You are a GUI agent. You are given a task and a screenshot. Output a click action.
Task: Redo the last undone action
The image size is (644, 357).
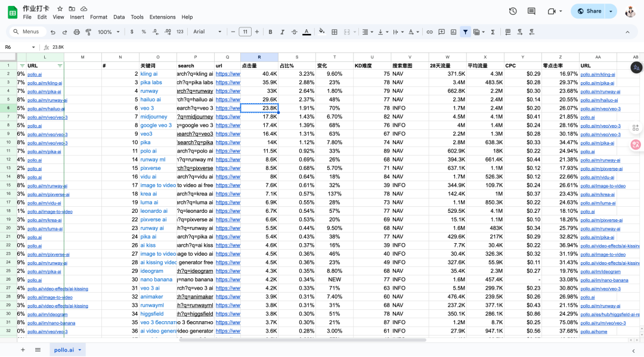(64, 32)
